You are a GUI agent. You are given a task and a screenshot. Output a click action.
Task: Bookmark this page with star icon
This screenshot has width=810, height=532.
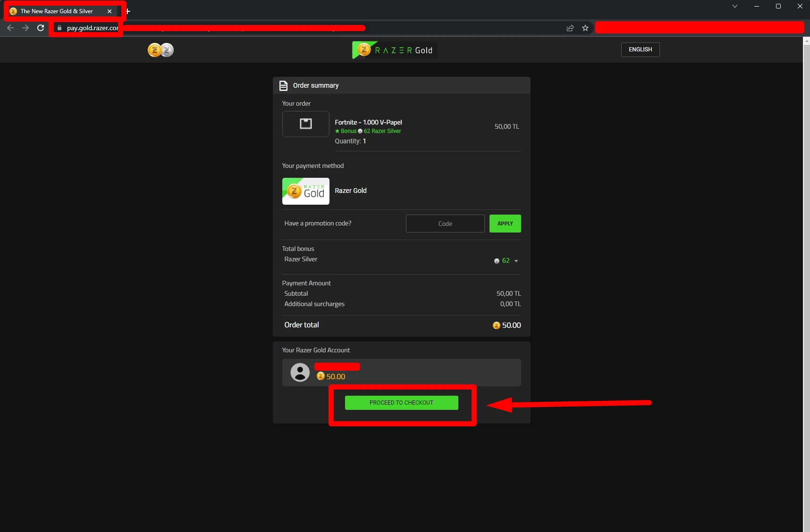[x=585, y=28]
